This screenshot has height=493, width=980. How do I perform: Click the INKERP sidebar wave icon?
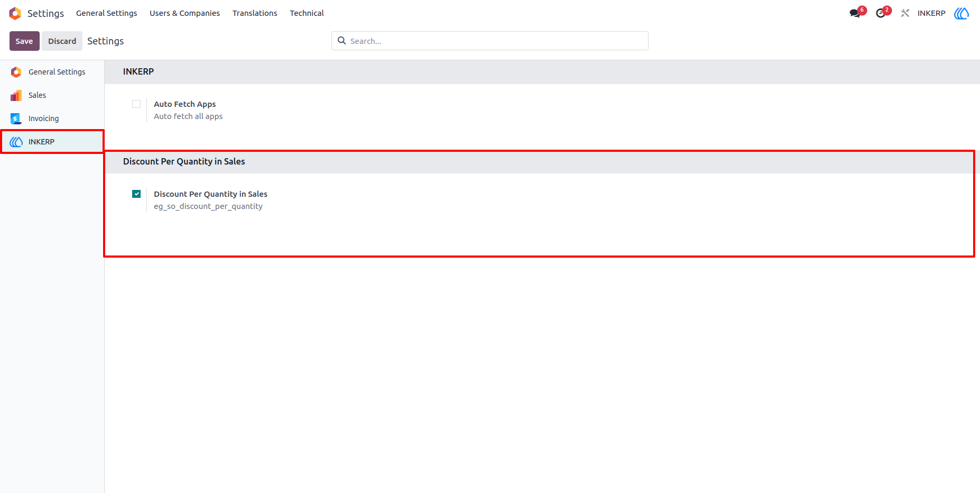pyautogui.click(x=16, y=142)
